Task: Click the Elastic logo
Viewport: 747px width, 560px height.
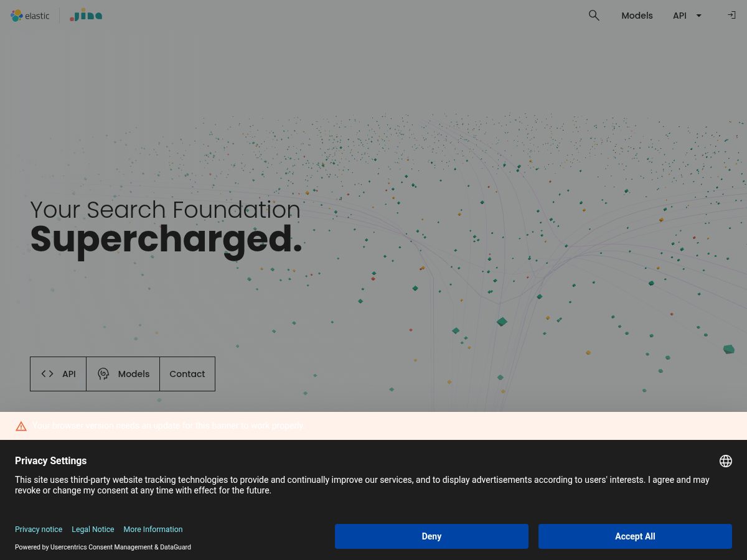Action: pos(30,16)
